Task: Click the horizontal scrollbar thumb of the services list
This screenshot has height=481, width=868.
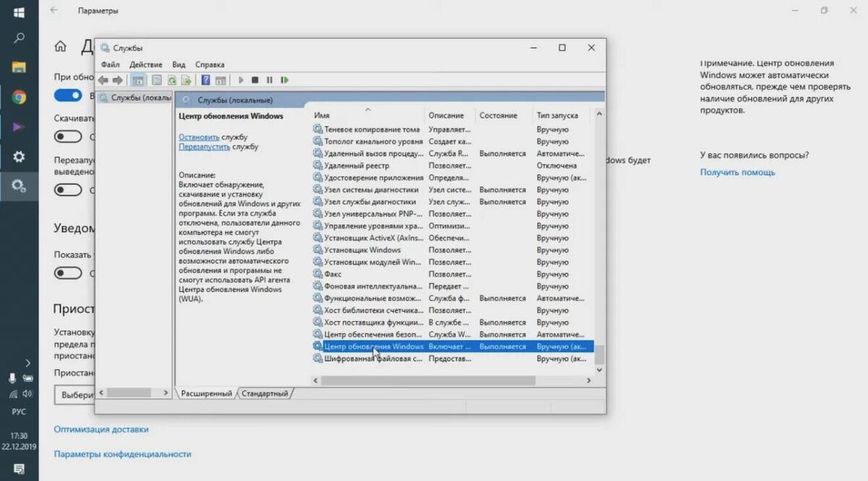Action: [428, 380]
